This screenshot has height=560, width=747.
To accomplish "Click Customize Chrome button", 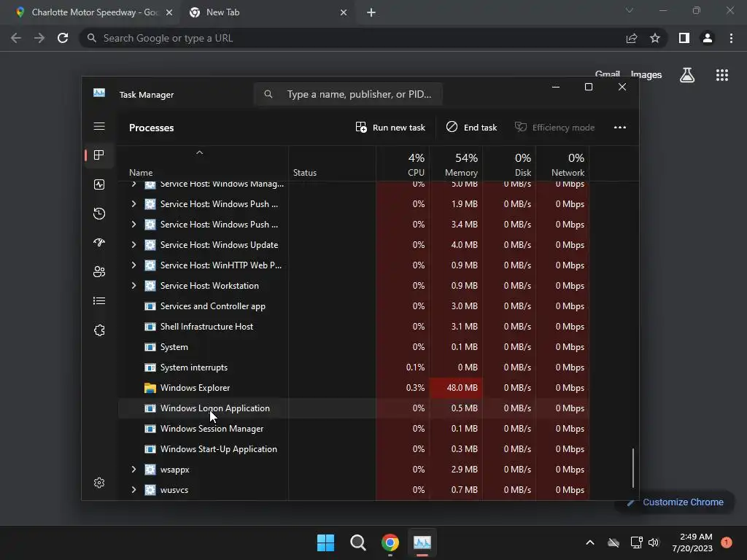I will pyautogui.click(x=675, y=502).
